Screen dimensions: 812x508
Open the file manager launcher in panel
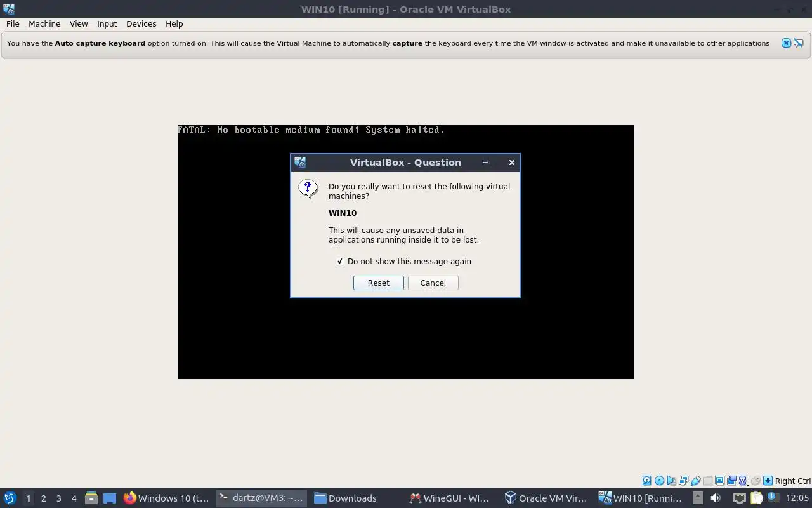point(91,498)
